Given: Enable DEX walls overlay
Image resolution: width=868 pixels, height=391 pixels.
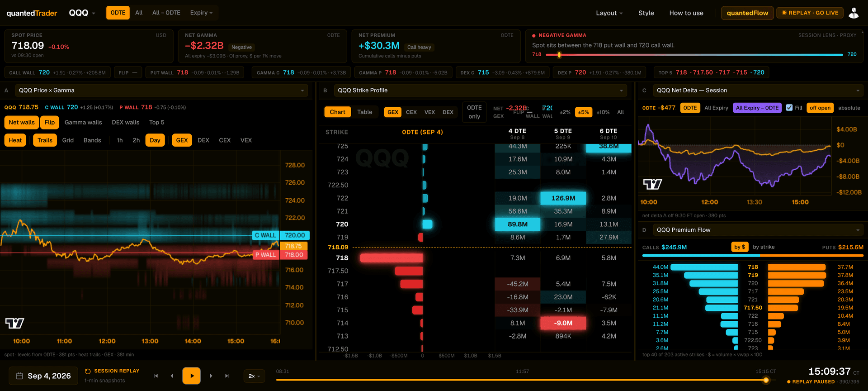Looking at the screenshot, I should 126,122.
